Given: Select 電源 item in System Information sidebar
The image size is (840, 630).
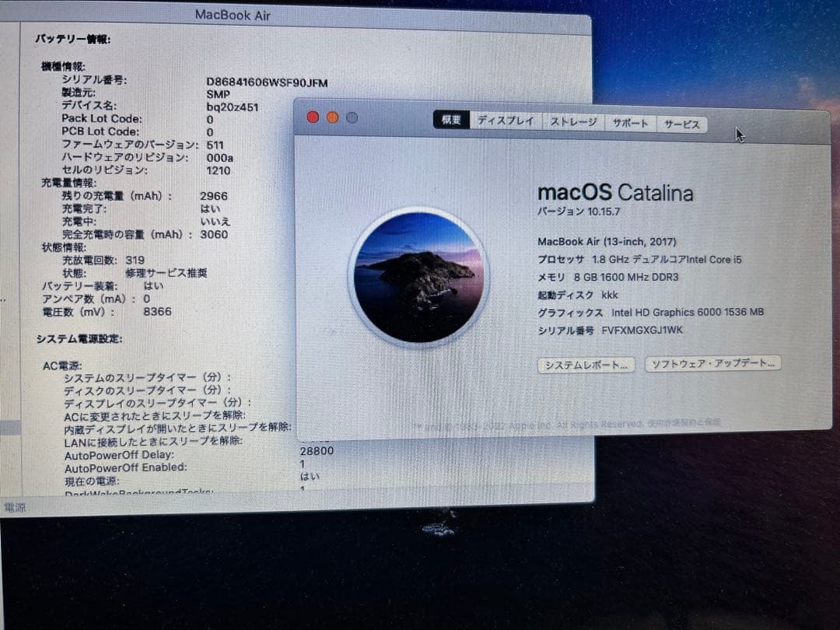Looking at the screenshot, I should (14, 507).
